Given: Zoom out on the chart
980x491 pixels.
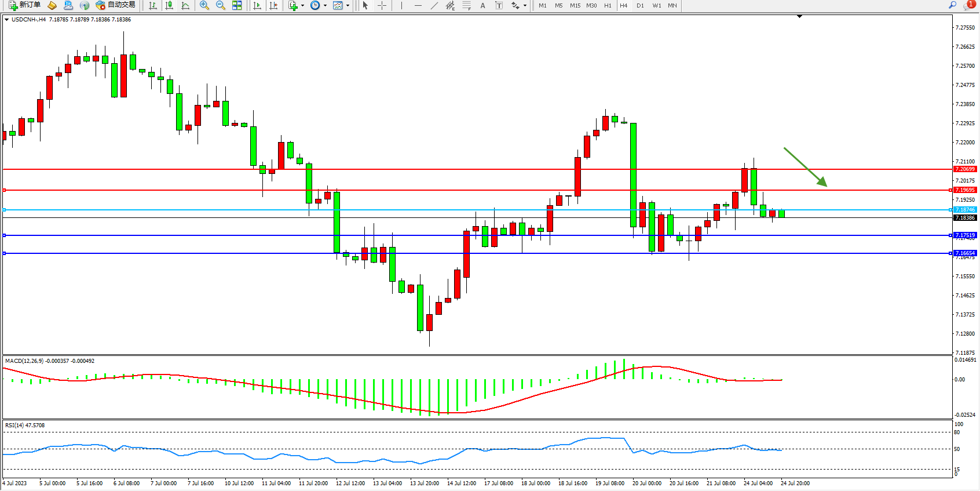Looking at the screenshot, I should (x=221, y=5).
